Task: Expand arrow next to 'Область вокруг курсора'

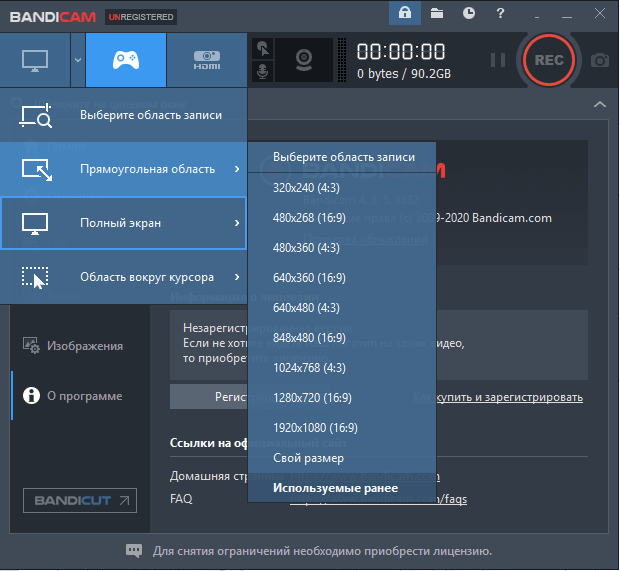Action: (237, 277)
